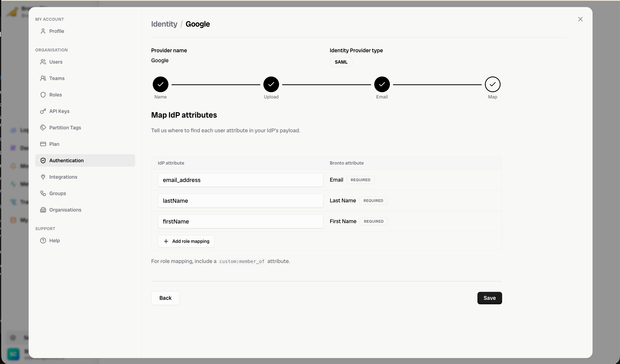Screen dimensions: 620x364
Task: Go to the Upload step circle
Action: [271, 84]
